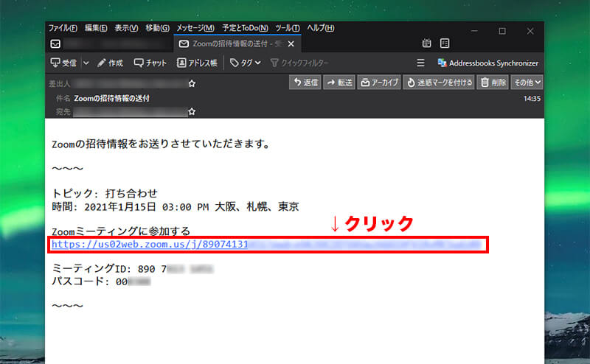Open the アドレス帳 address book
The image size is (590, 364).
point(197,63)
